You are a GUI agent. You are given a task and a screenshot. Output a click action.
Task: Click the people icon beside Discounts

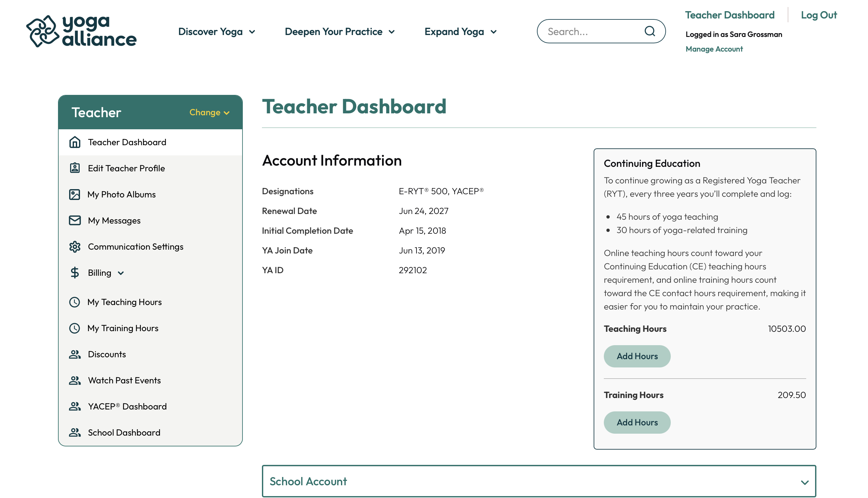point(75,354)
